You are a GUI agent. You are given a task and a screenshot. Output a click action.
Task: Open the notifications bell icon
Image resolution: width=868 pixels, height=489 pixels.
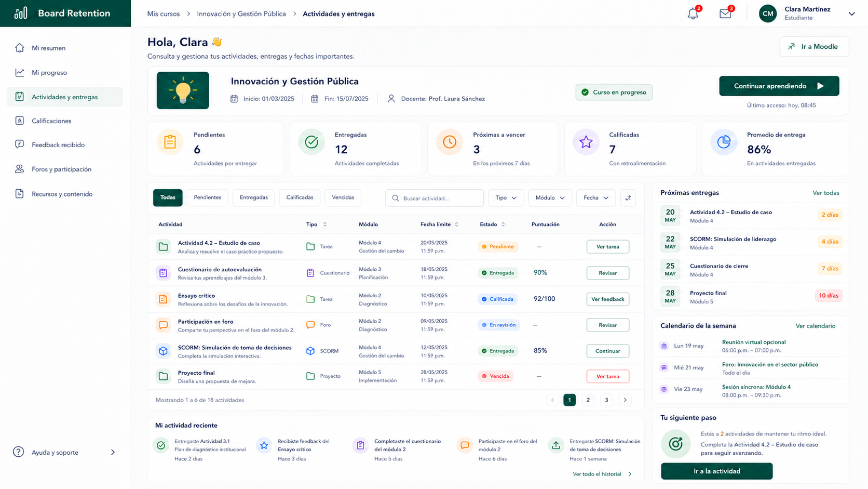[x=693, y=14]
